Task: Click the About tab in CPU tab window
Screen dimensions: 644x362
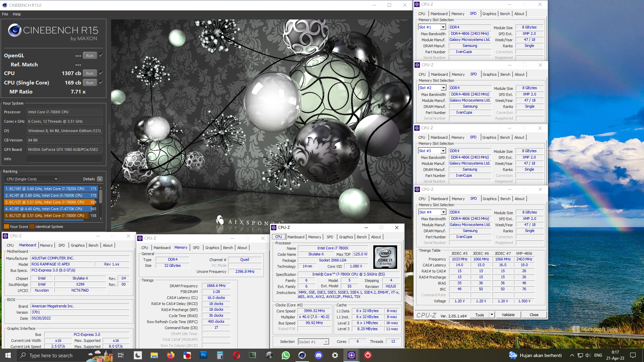Action: point(376,237)
